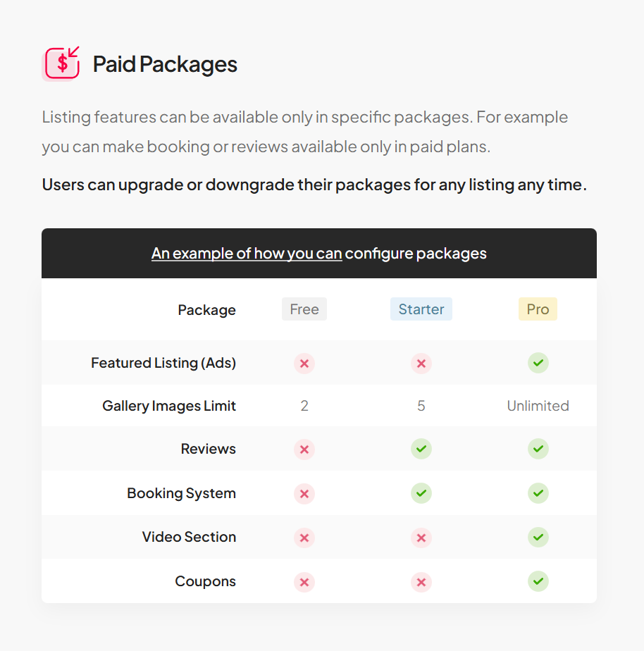Click the Gallery Images Limit row label

click(169, 406)
